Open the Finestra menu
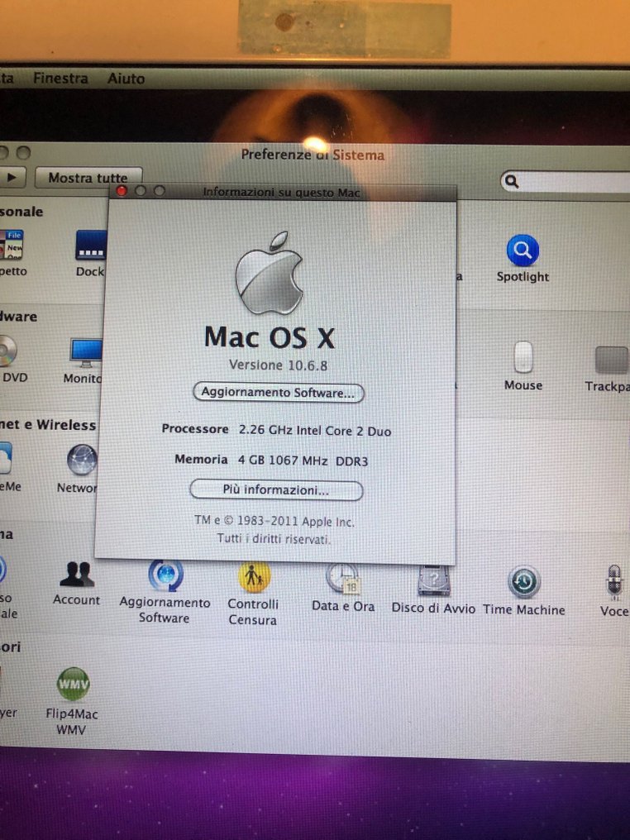The height and width of the screenshot is (840, 630). click(60, 79)
